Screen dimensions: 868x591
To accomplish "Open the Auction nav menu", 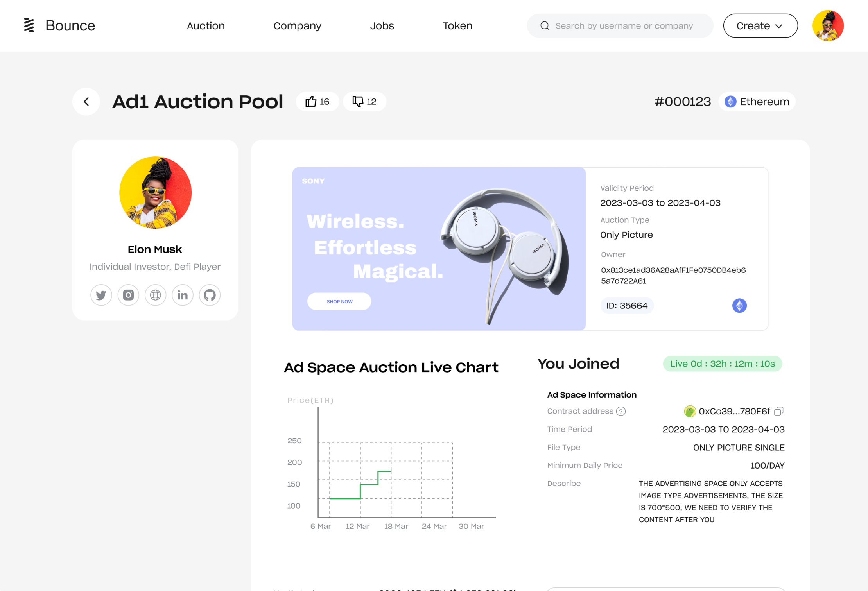I will pyautogui.click(x=206, y=26).
